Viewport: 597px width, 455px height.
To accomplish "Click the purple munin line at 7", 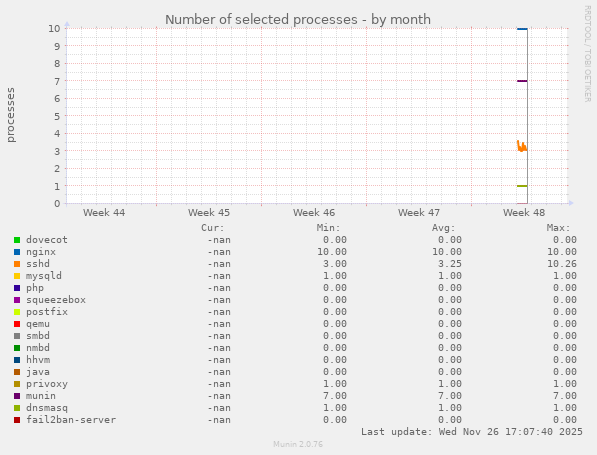I will [522, 81].
